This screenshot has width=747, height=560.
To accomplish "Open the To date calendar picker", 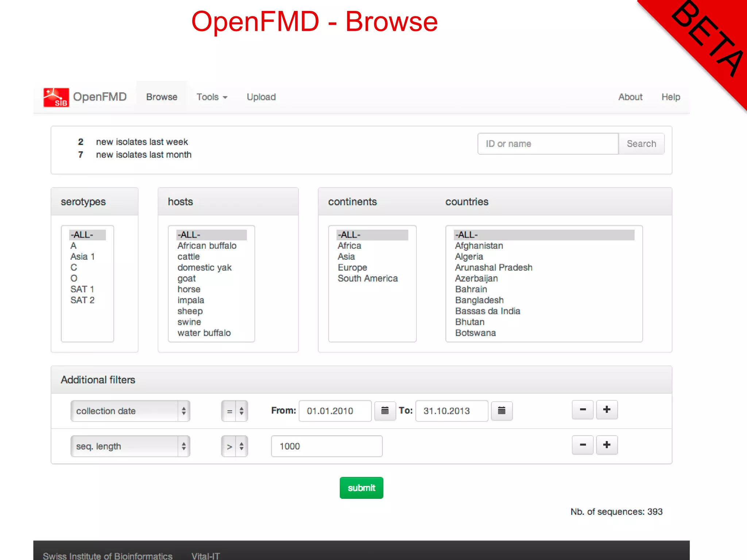I will pyautogui.click(x=502, y=411).
